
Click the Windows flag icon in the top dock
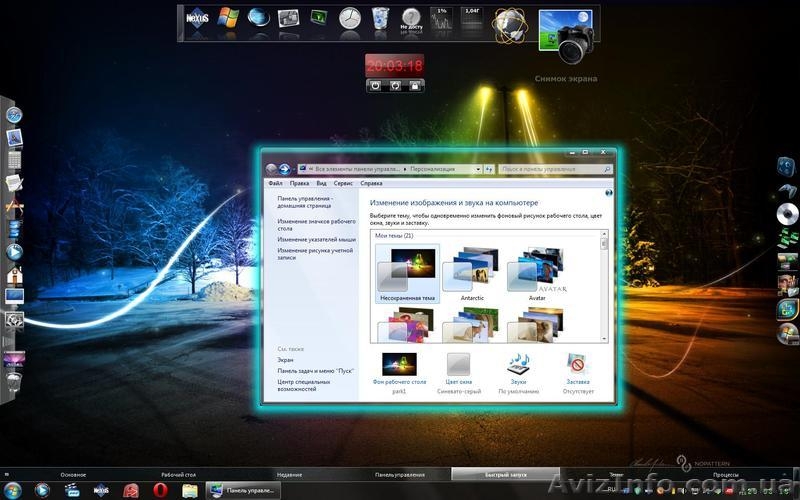tap(228, 17)
